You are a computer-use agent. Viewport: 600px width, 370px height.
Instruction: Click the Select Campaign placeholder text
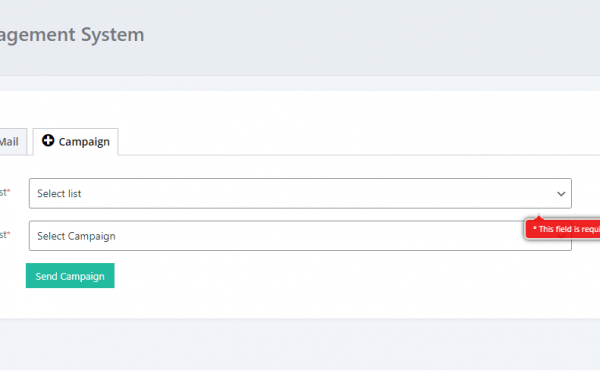[x=76, y=236]
